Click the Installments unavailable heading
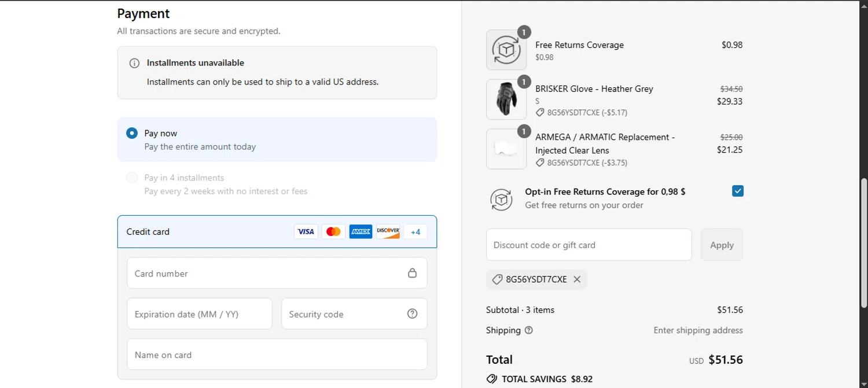Screen dimensions: 868x388 pyautogui.click(x=196, y=63)
